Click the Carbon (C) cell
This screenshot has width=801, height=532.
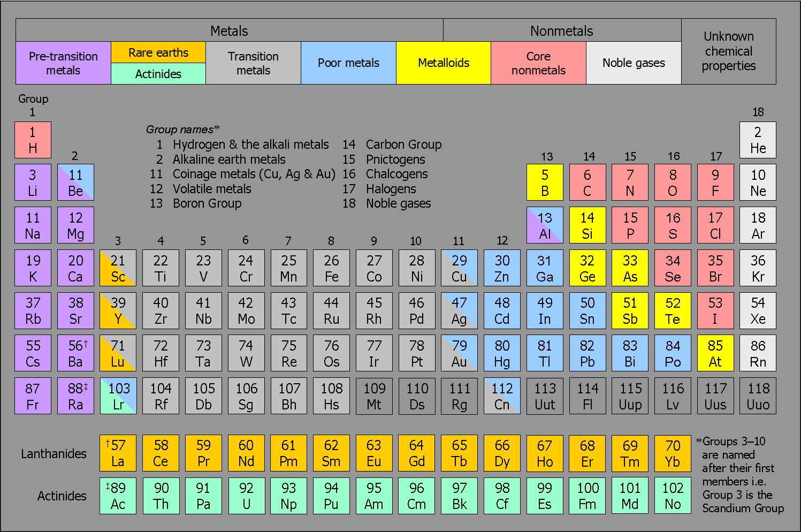pyautogui.click(x=588, y=182)
